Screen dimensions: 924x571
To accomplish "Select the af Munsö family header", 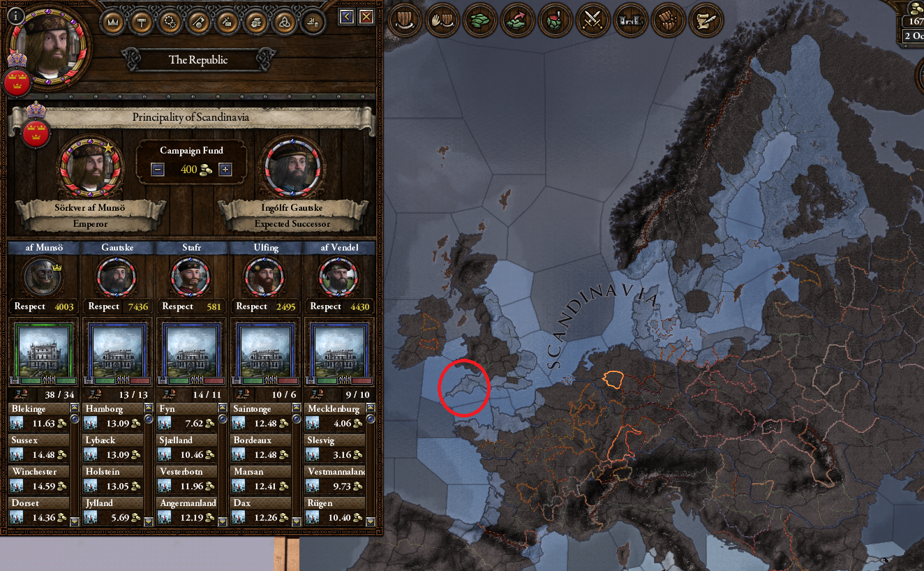I will (x=45, y=248).
